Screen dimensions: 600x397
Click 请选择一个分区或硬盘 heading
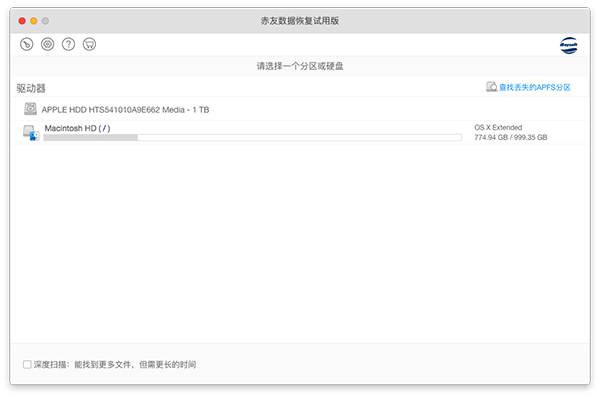coord(300,66)
